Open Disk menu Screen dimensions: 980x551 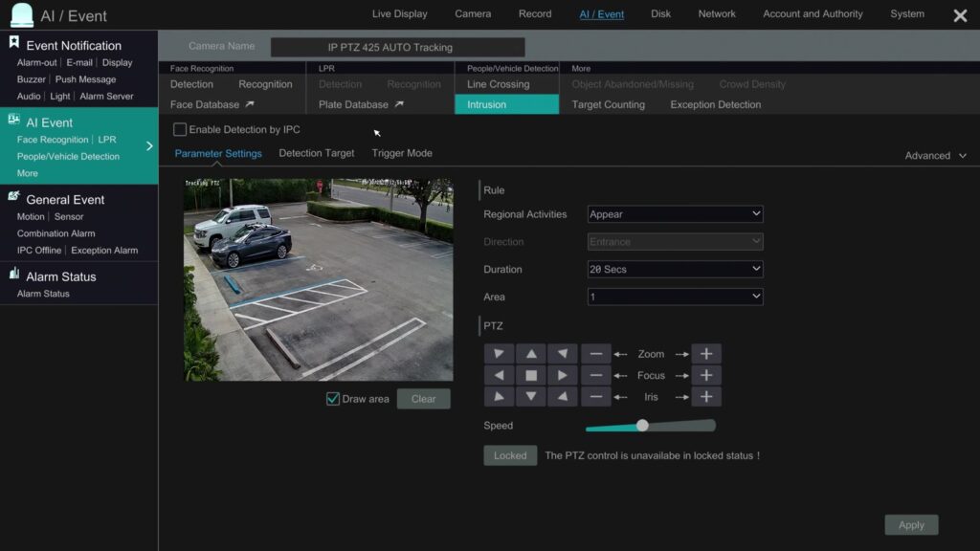pyautogui.click(x=660, y=13)
